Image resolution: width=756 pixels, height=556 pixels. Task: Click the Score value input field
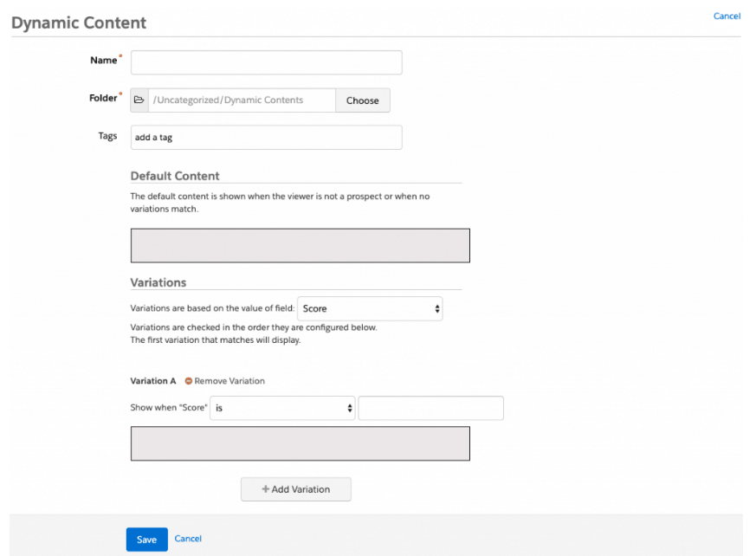click(x=431, y=408)
